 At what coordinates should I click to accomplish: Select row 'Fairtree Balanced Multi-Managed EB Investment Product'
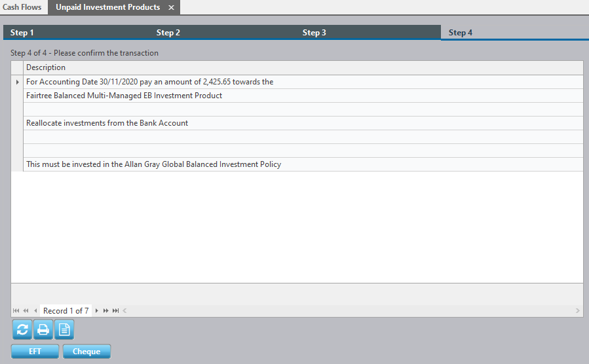(303, 96)
